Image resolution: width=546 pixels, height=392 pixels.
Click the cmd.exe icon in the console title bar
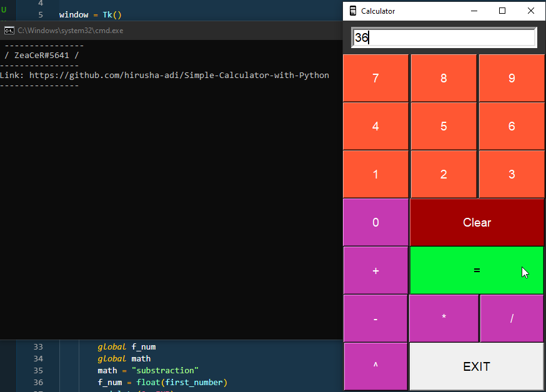pyautogui.click(x=9, y=29)
